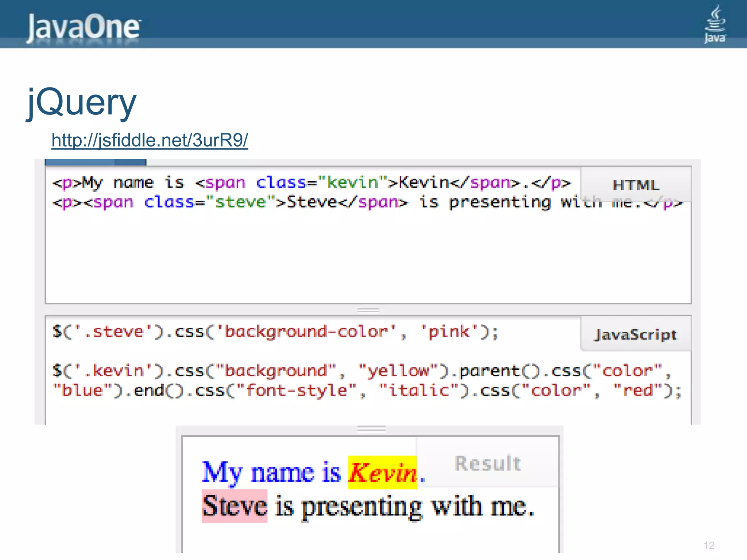Click the first HTML line with class kevin
This screenshot has width=747, height=560.
[311, 182]
